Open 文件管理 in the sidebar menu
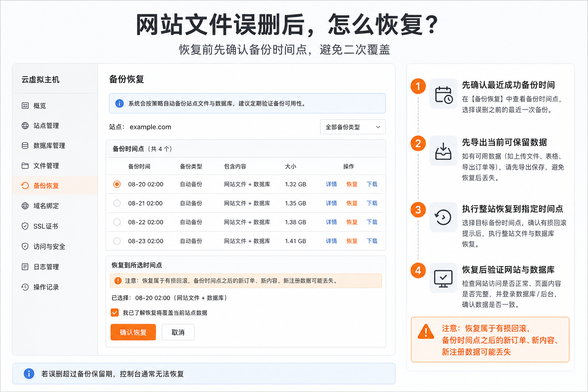 pos(55,166)
